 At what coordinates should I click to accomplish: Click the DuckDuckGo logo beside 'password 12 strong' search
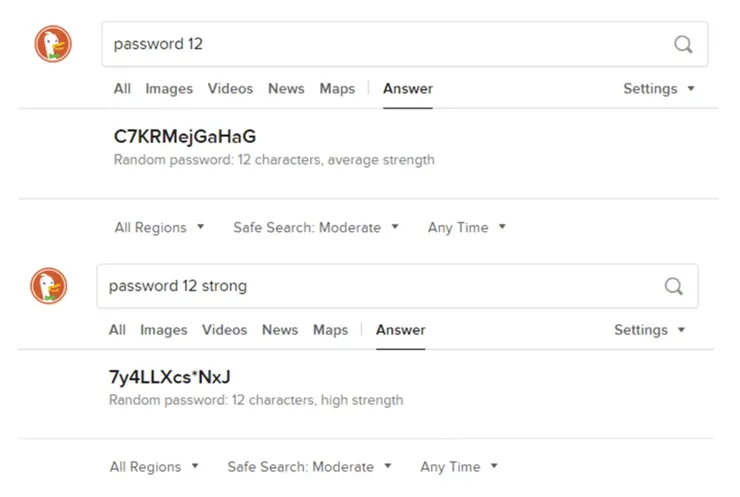pos(49,286)
